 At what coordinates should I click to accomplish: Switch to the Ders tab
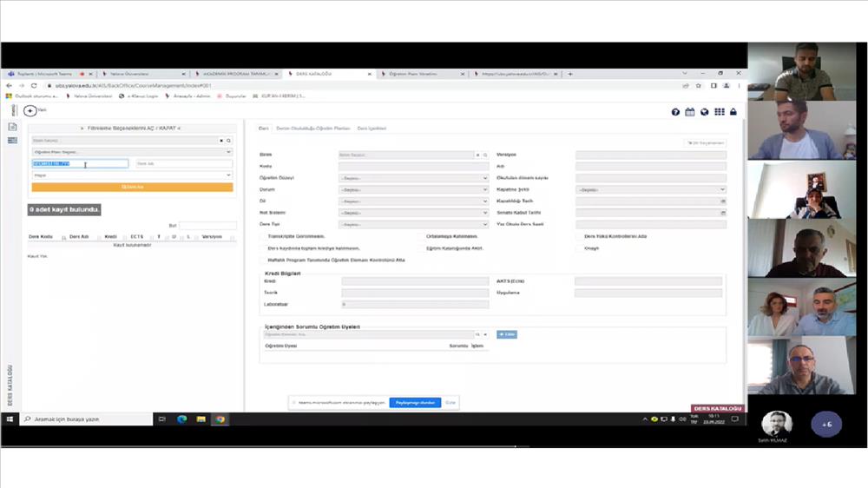[x=264, y=129]
